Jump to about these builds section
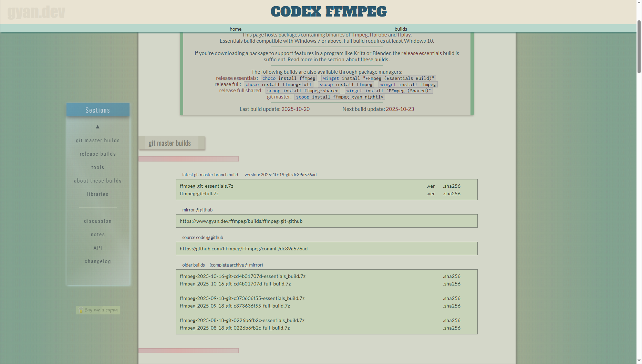This screenshot has width=642, height=364. (98, 181)
